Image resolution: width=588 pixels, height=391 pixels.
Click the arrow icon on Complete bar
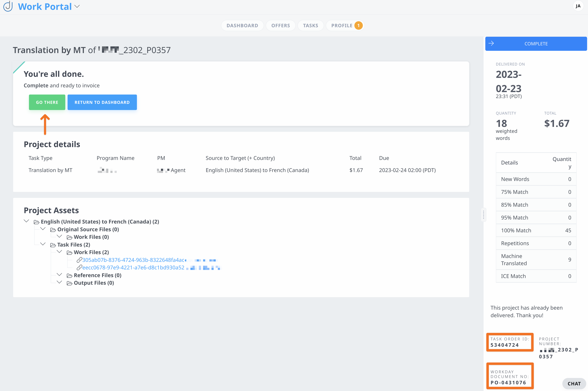[x=491, y=44]
